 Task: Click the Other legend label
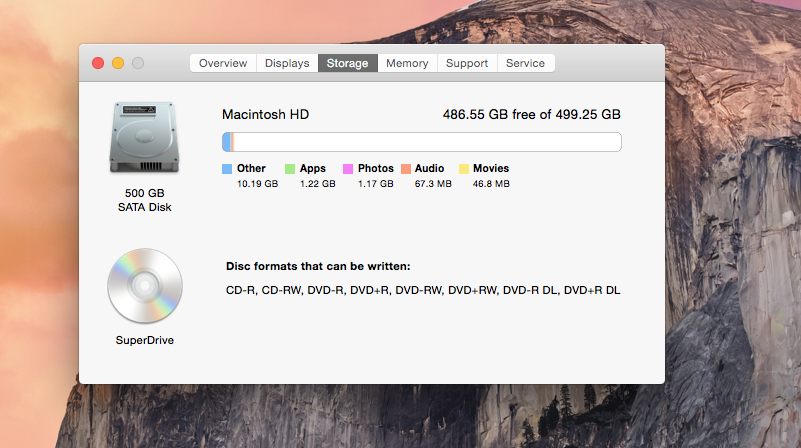click(251, 169)
